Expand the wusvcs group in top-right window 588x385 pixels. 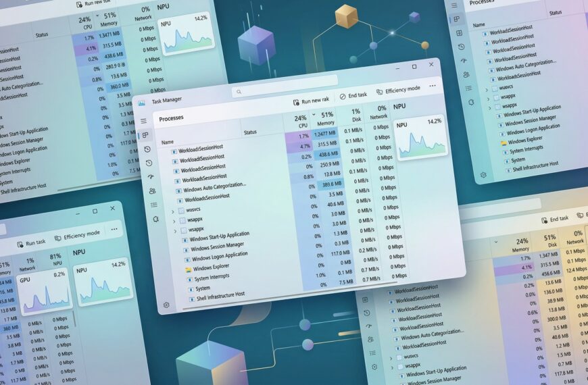[x=487, y=90]
